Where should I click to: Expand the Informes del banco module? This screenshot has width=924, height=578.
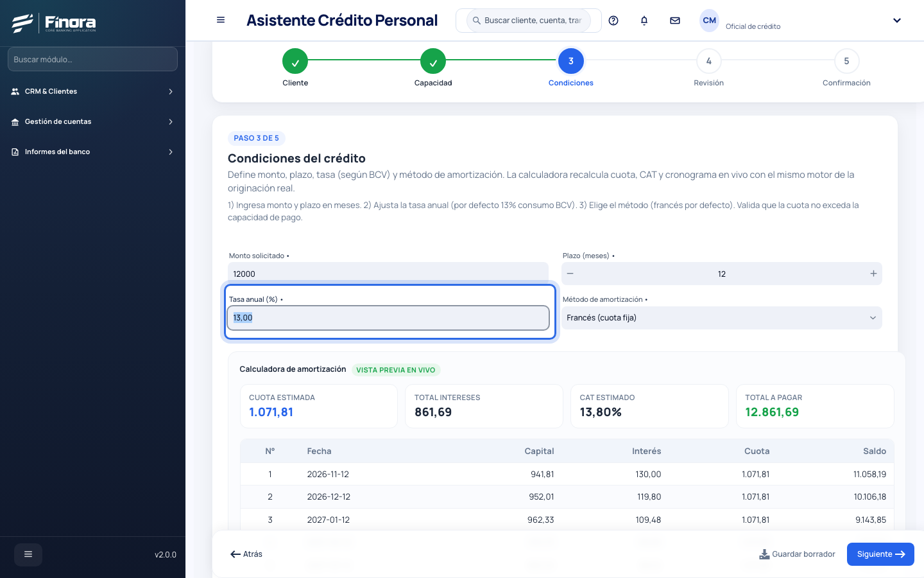pyautogui.click(x=92, y=152)
